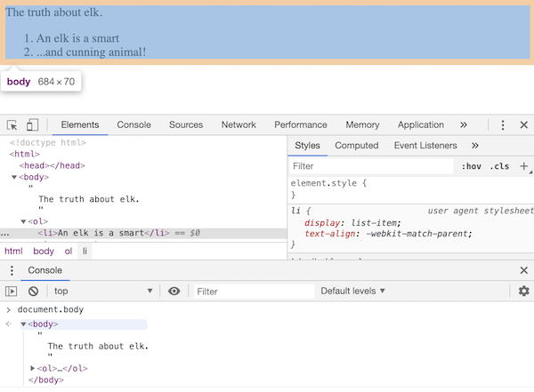Click page text 'An elk is a smart'

coord(77,38)
